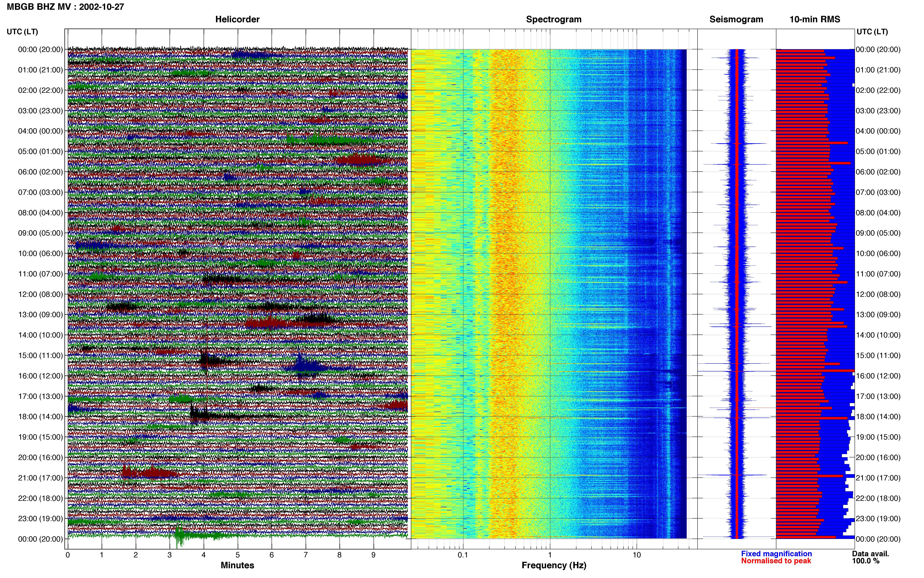The width and height of the screenshot is (924, 578).
Task: Click the 'Normalised to peak' legend text
Action: click(776, 561)
